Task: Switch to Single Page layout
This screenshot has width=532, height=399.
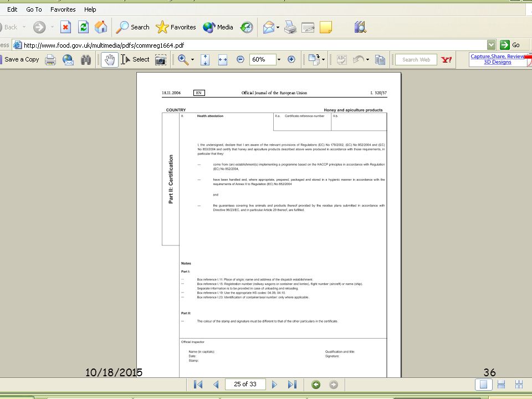Action: (483, 385)
